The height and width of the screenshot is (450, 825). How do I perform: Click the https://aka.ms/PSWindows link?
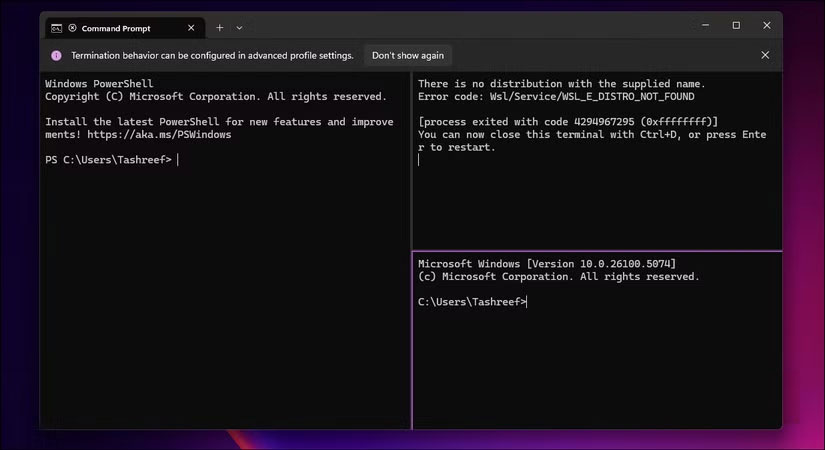coord(159,135)
